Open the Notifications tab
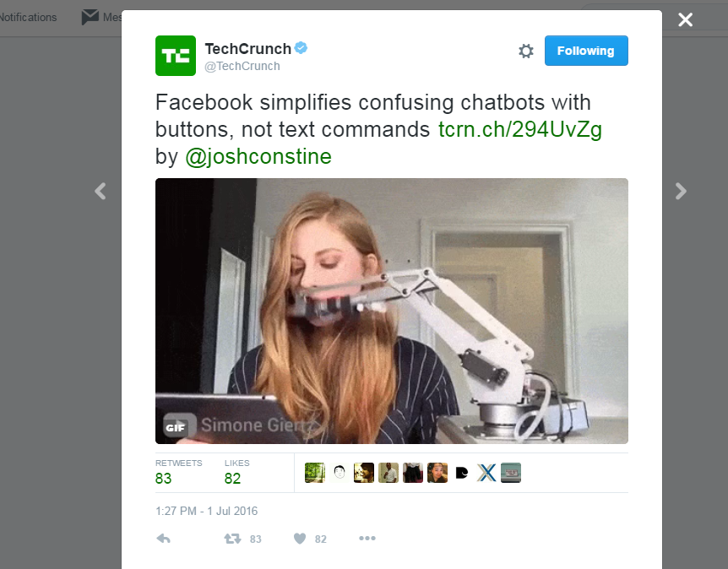This screenshot has width=728, height=569. [x=28, y=17]
